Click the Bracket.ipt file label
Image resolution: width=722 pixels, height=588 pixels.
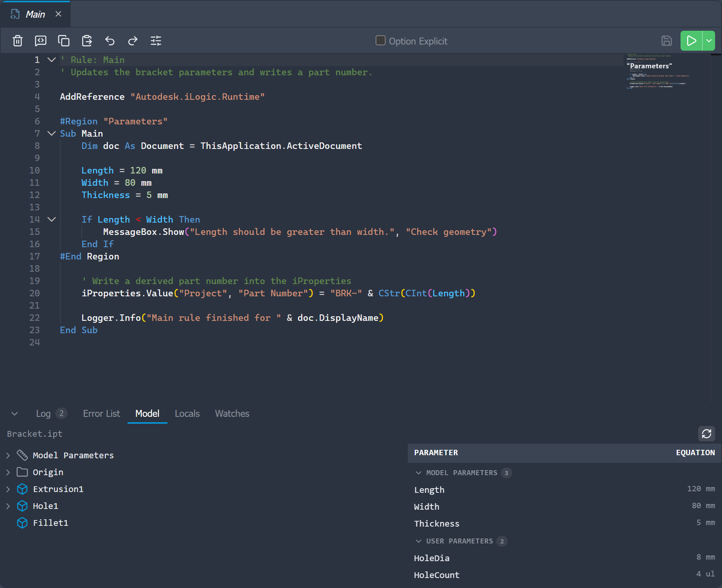point(35,434)
